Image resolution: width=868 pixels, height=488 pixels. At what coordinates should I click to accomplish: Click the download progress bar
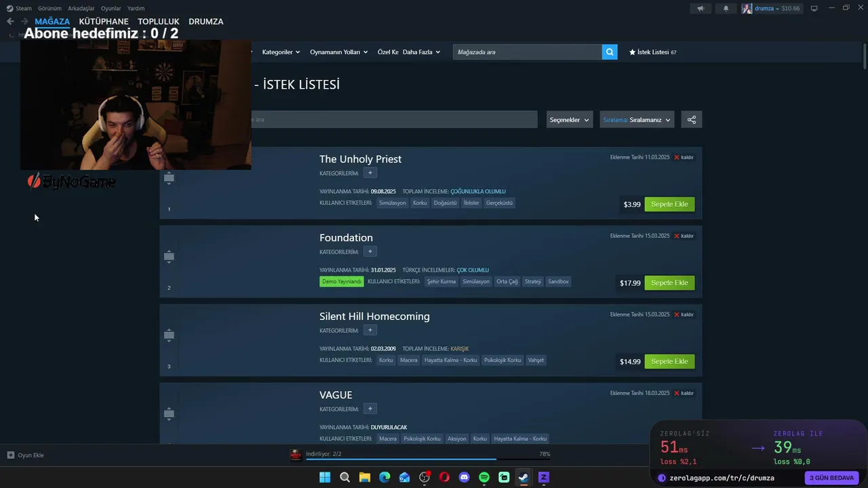[428, 460]
